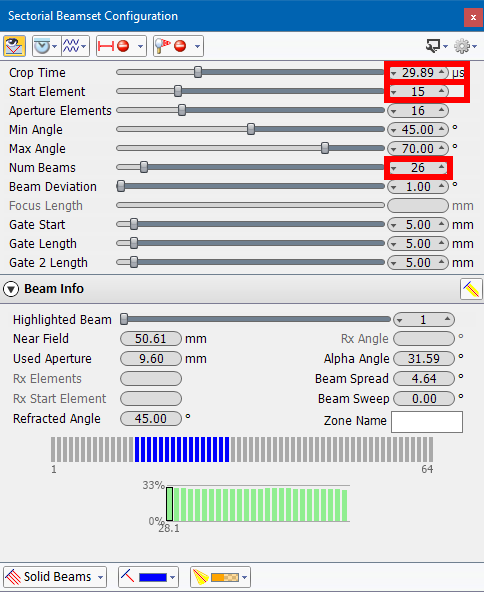Viewport: 484px width, 592px height.
Task: Click the beam display icon in Beam Info header
Action: [471, 289]
